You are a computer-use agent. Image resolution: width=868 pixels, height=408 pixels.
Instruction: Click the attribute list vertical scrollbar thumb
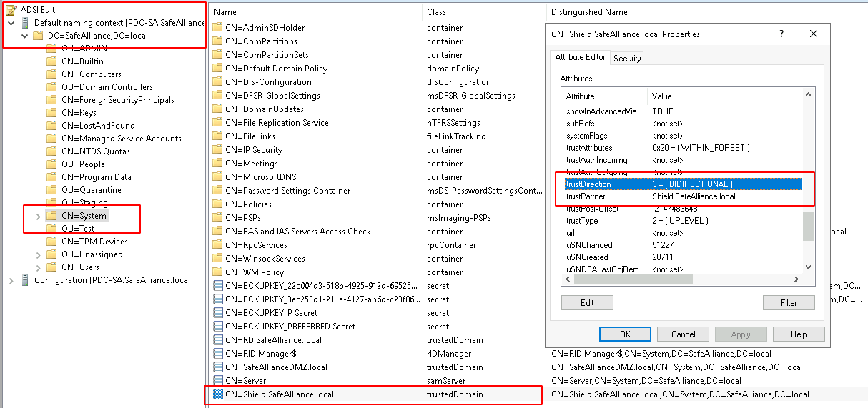[x=808, y=227]
